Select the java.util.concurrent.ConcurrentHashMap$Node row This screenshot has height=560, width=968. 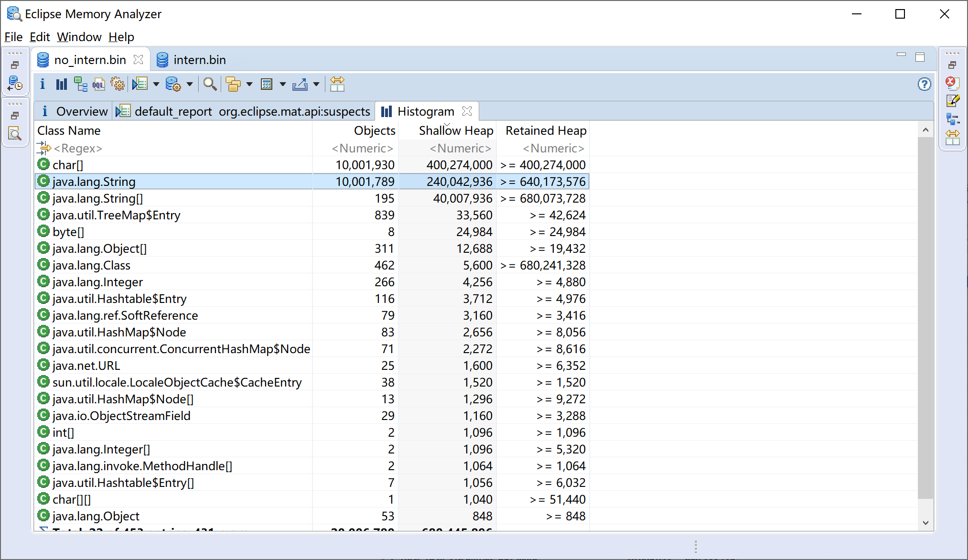click(x=312, y=349)
